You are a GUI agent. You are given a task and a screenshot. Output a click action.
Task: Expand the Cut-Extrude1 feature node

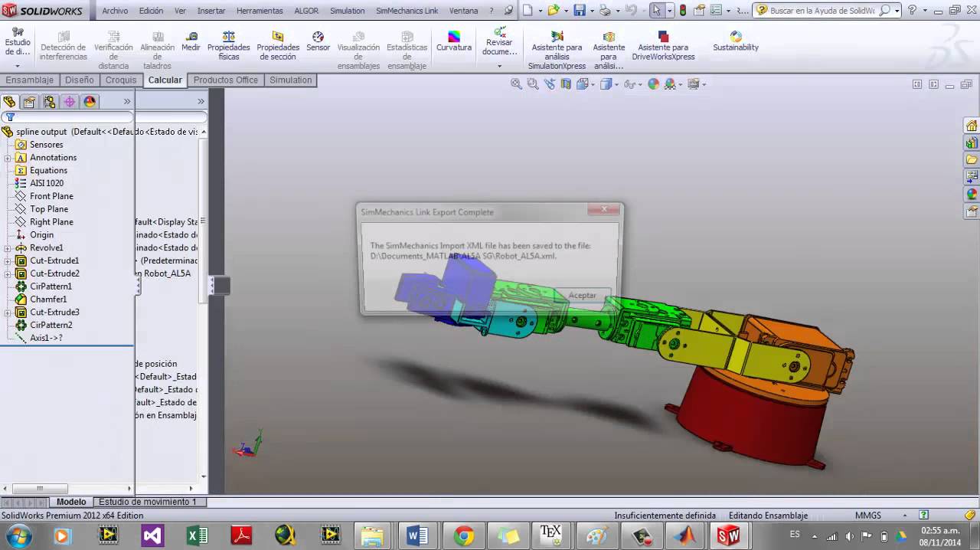coord(8,261)
